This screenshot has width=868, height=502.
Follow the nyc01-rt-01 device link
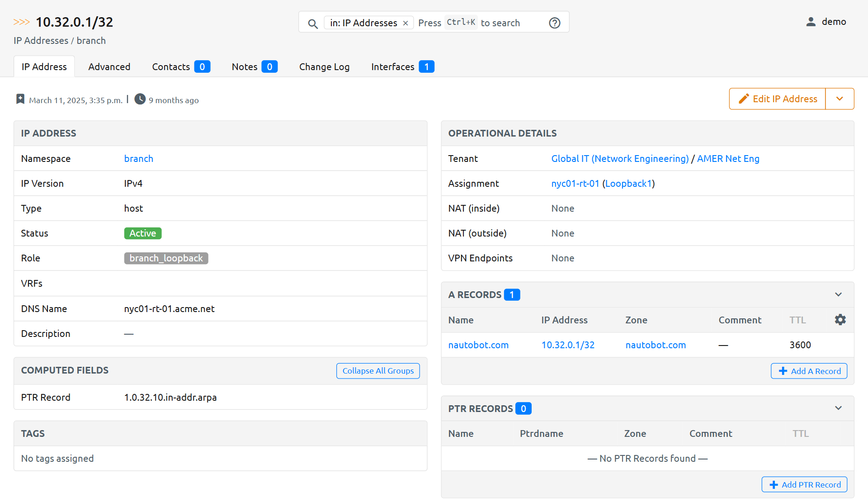click(575, 183)
